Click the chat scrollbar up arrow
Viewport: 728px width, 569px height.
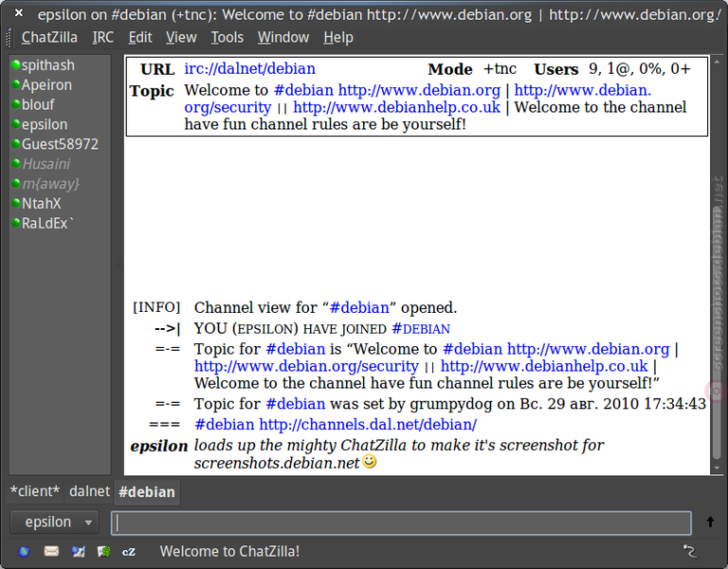click(717, 62)
